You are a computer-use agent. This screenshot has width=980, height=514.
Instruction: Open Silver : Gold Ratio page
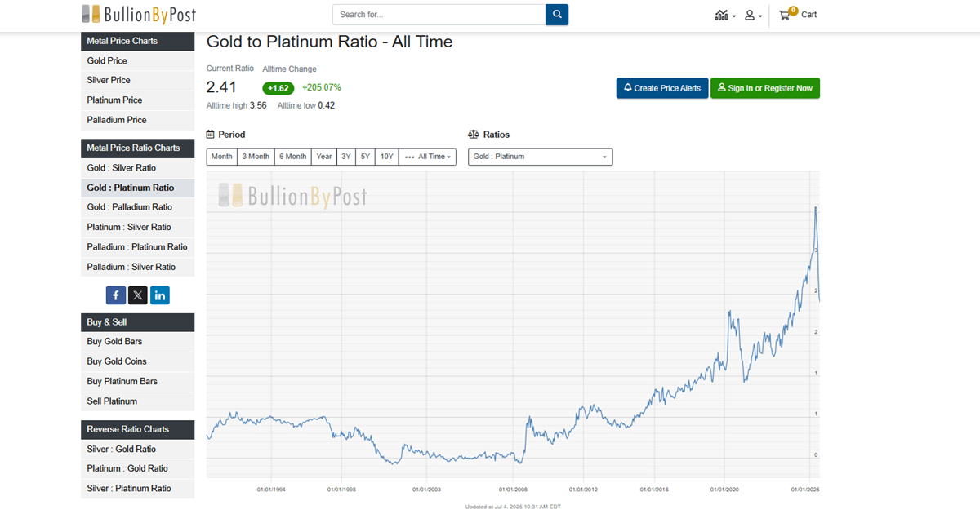[x=138, y=450]
